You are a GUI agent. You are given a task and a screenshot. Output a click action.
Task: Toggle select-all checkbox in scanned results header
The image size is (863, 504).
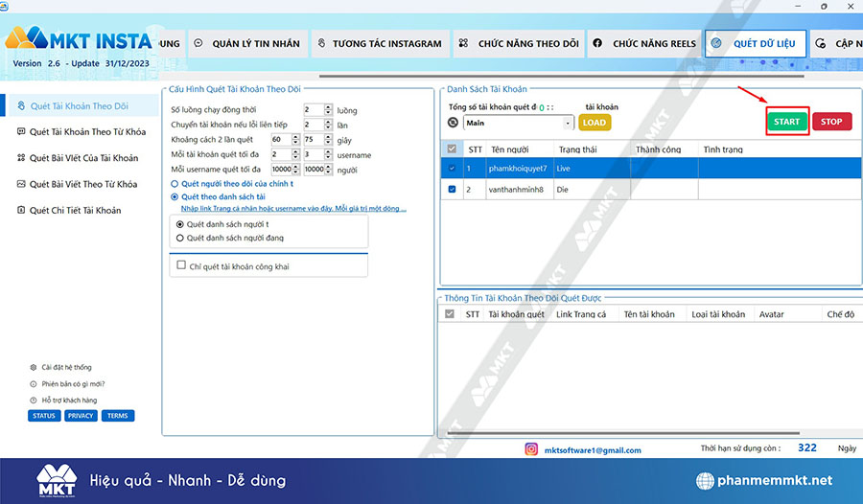(450, 313)
